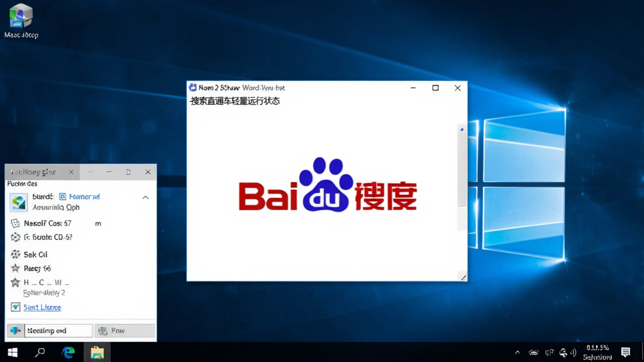Select the 'Buote CB-57' row
644x362 pixels.
click(x=80, y=237)
